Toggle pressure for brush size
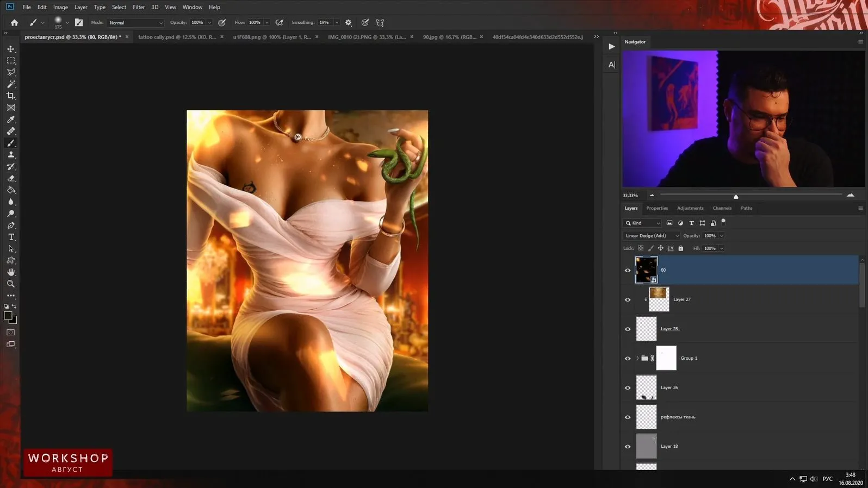Image resolution: width=868 pixels, height=488 pixels. 365,23
